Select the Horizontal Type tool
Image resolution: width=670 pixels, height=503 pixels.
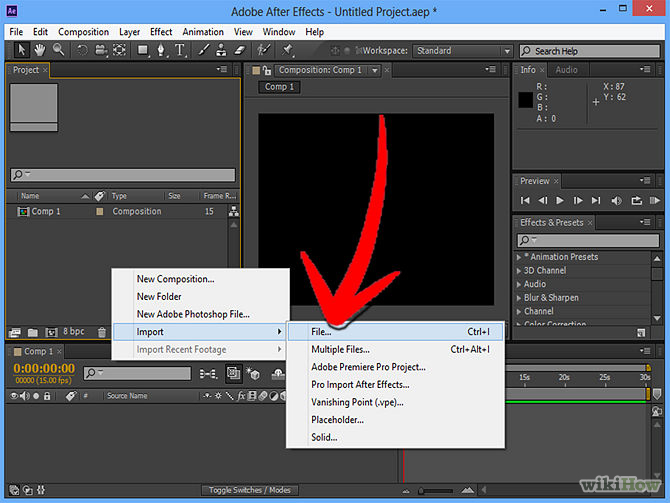tap(180, 50)
